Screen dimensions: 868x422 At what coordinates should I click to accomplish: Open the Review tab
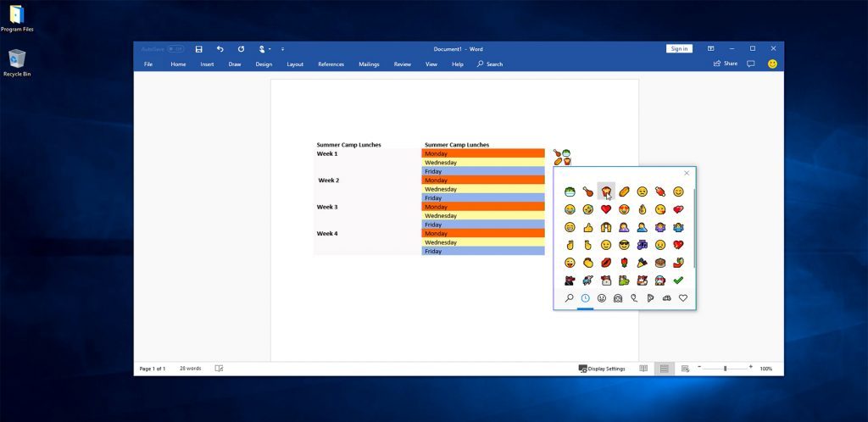[403, 64]
